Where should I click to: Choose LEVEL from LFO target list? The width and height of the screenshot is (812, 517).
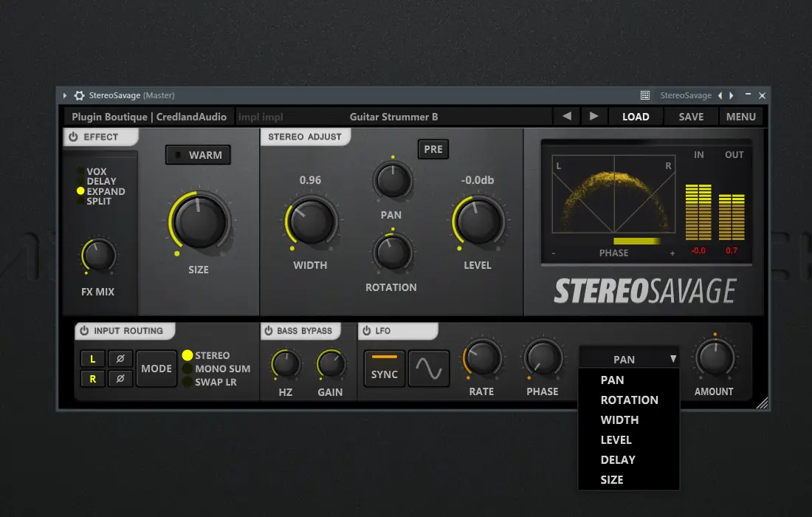pyautogui.click(x=629, y=439)
